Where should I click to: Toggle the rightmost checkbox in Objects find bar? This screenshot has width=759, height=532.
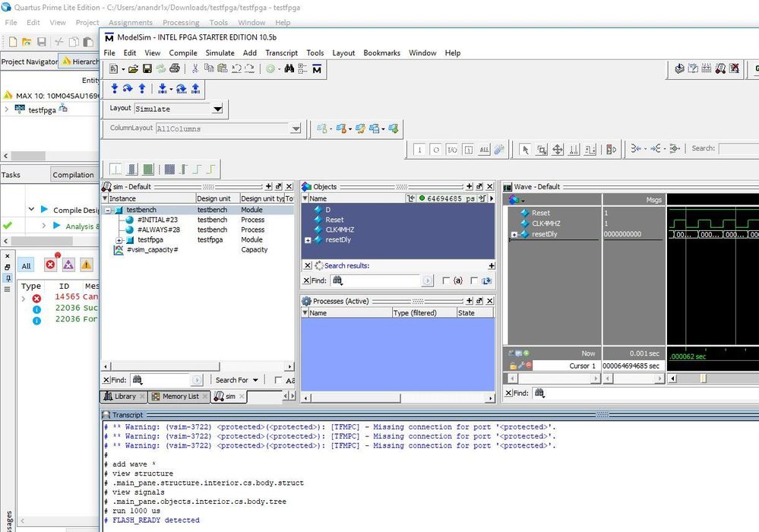click(x=475, y=280)
